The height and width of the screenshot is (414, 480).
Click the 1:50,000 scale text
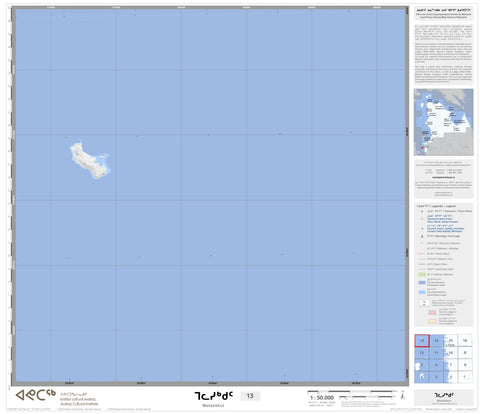tap(322, 398)
